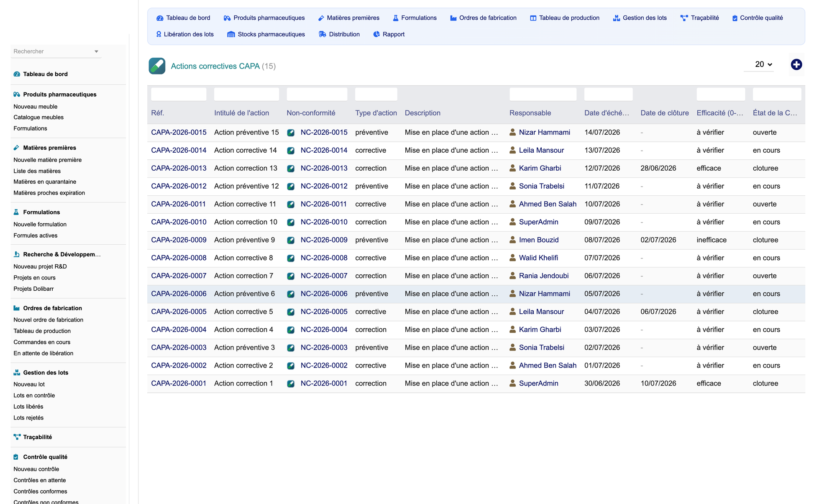The height and width of the screenshot is (504, 814).
Task: Click the Responsable filter input field
Action: point(543,94)
